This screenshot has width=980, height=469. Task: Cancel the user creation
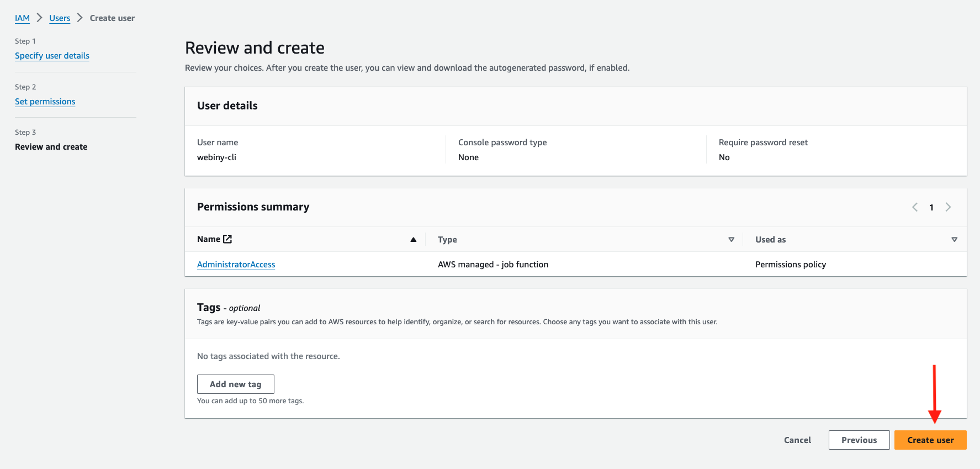point(797,440)
